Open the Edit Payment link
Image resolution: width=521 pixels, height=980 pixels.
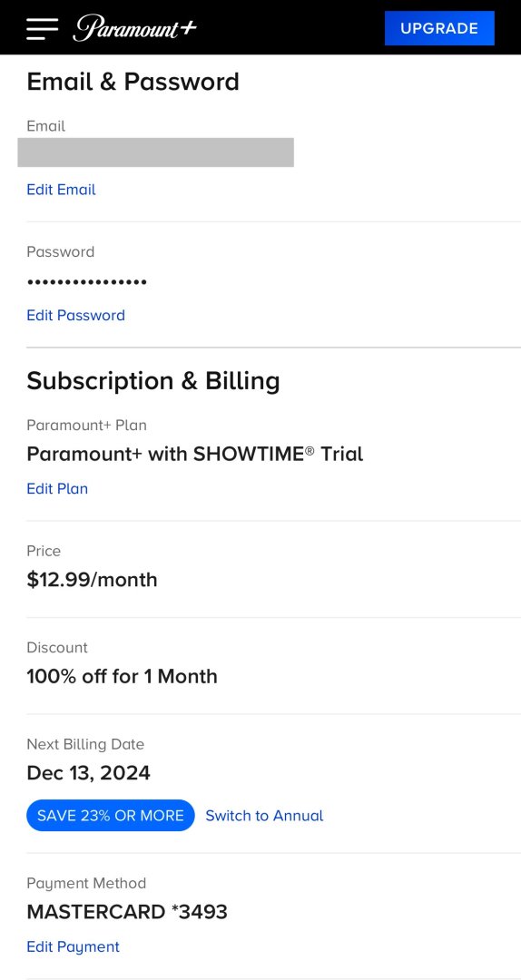[74, 946]
